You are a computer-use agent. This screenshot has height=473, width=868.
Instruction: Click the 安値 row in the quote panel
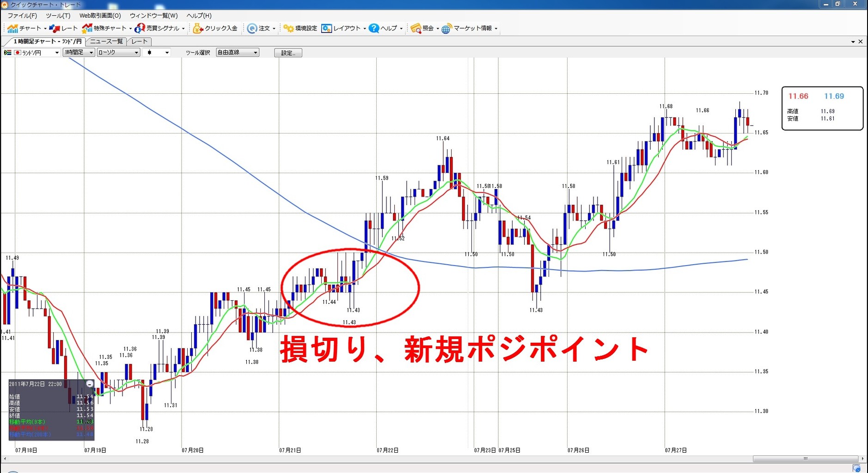[x=811, y=119]
